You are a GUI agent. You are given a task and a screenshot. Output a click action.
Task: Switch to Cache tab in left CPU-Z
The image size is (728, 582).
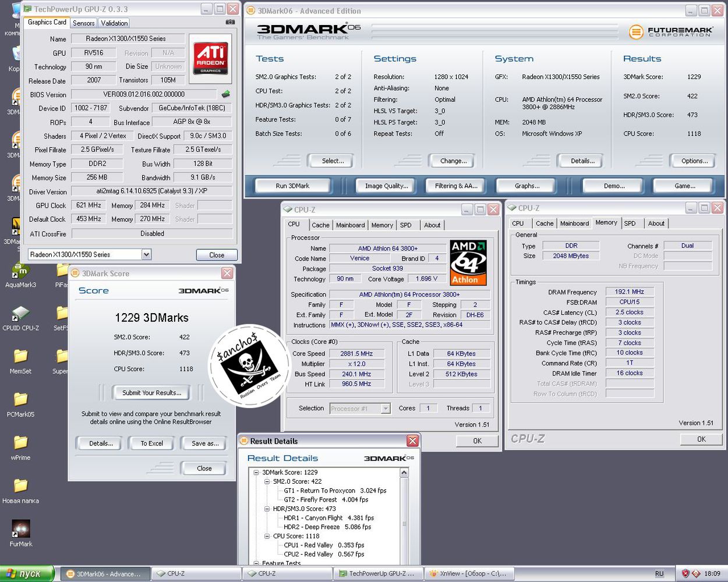coord(320,225)
